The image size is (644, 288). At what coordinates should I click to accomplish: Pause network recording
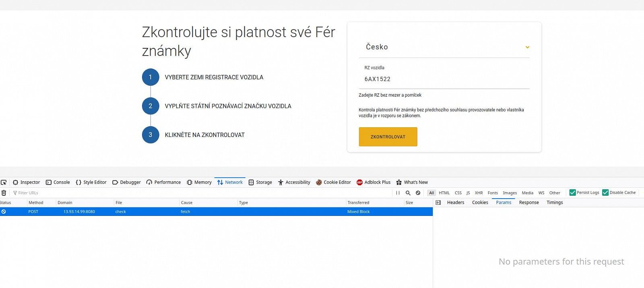point(398,193)
